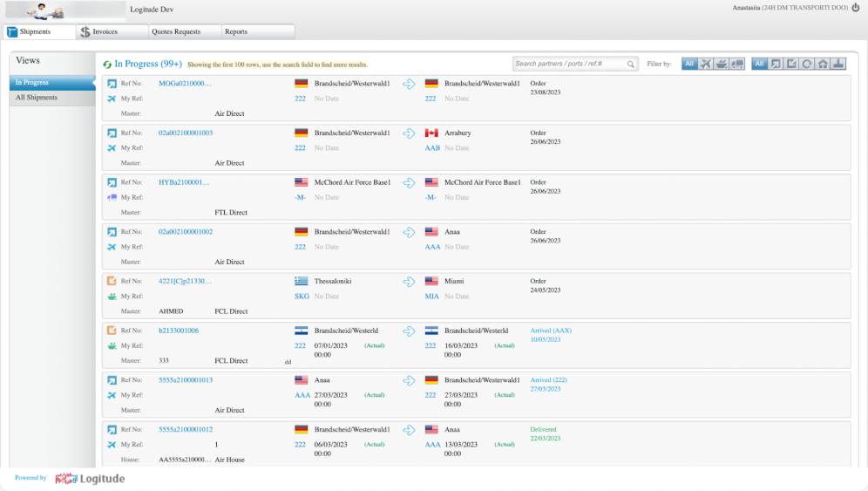Click MIA port code
The image size is (868, 491).
click(x=431, y=297)
